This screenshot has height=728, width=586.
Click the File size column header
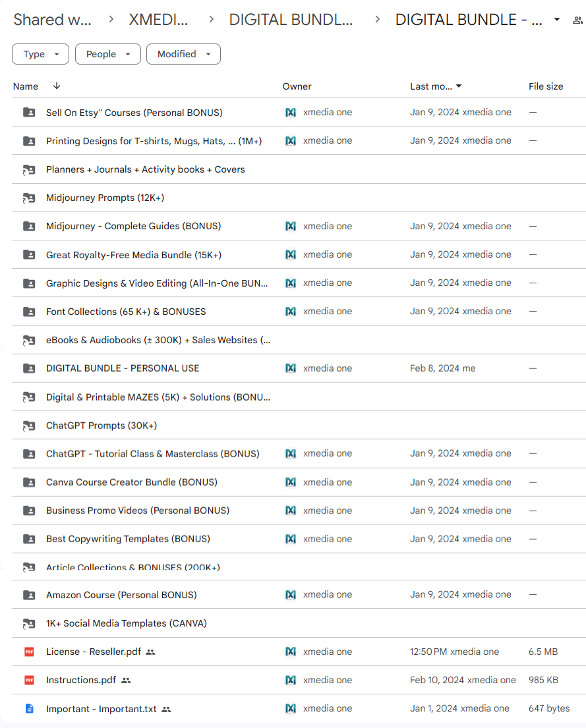(x=546, y=86)
